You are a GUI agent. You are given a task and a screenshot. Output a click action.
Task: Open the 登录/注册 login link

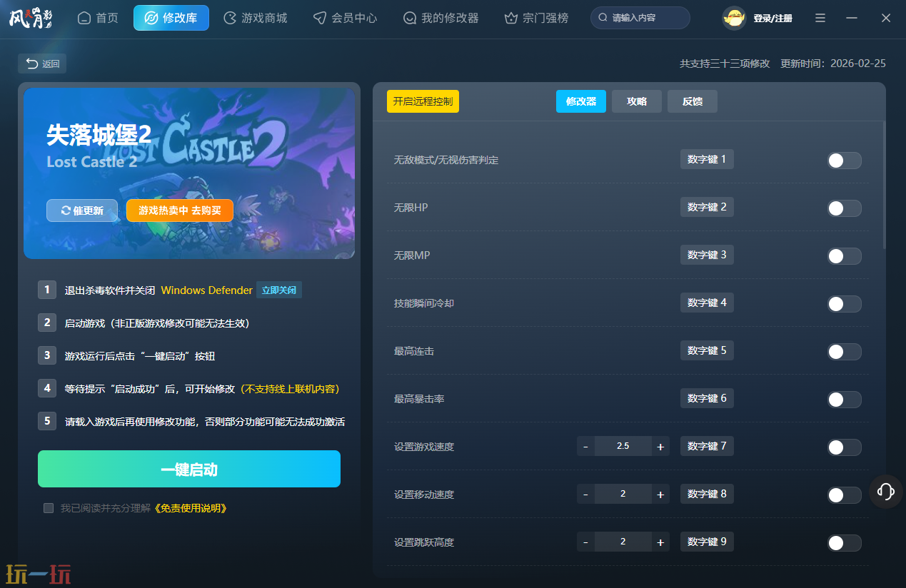point(772,19)
